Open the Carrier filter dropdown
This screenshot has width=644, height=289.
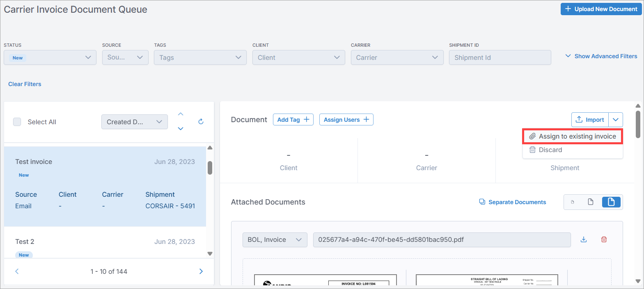point(397,57)
